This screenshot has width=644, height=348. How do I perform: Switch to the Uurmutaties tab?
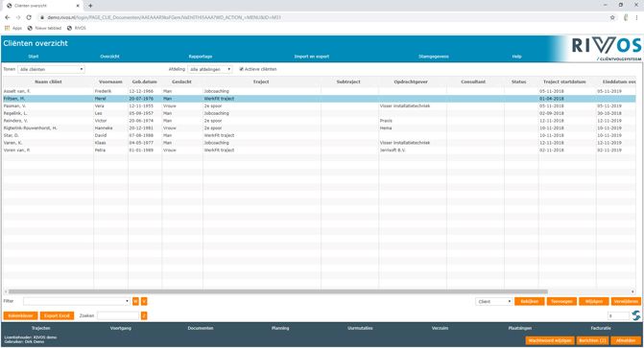coord(360,328)
